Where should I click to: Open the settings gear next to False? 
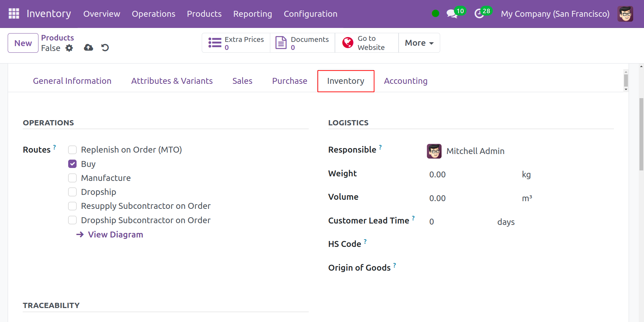[x=69, y=48]
